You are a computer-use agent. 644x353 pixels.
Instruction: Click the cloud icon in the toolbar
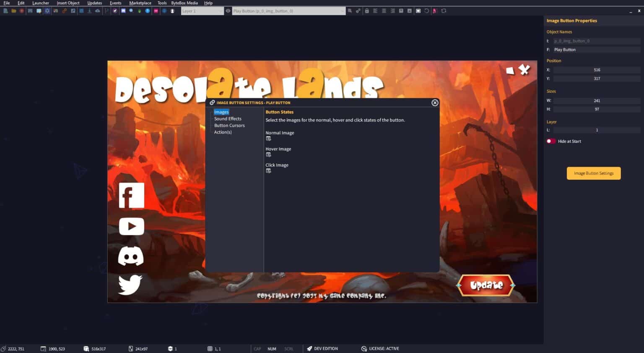(98, 11)
